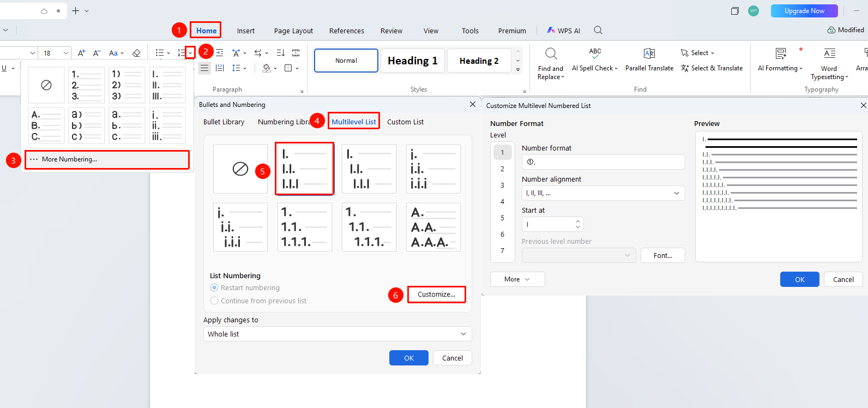Screen dimensions: 868x408
Task: Switch to the Insert ribbon tab
Action: pos(246,31)
